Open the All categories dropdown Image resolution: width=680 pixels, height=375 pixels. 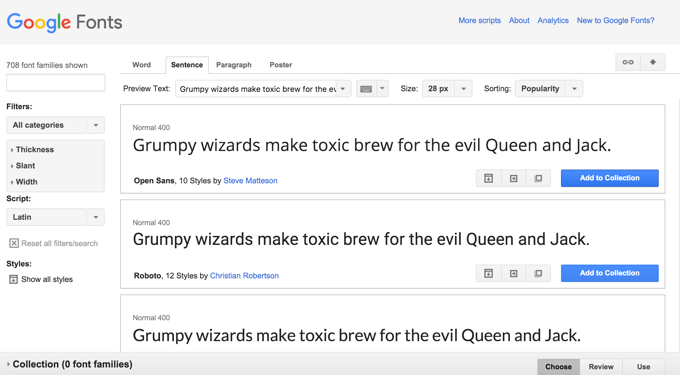pos(55,125)
